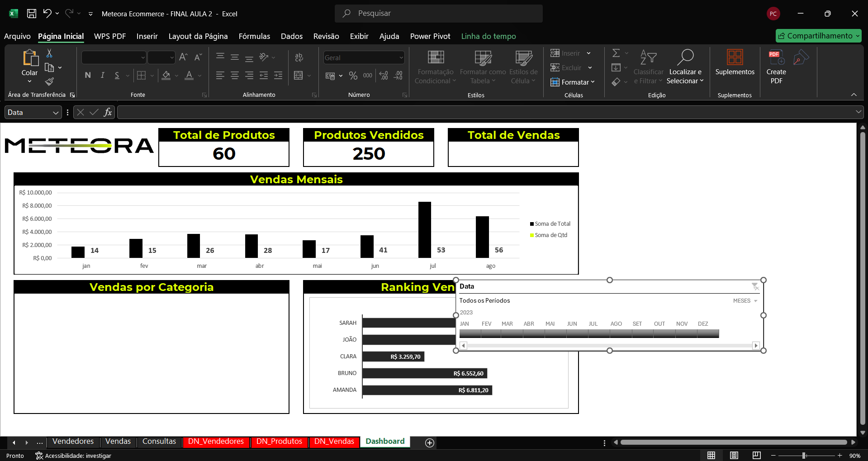Click the AutoSum sigma icon

616,53
